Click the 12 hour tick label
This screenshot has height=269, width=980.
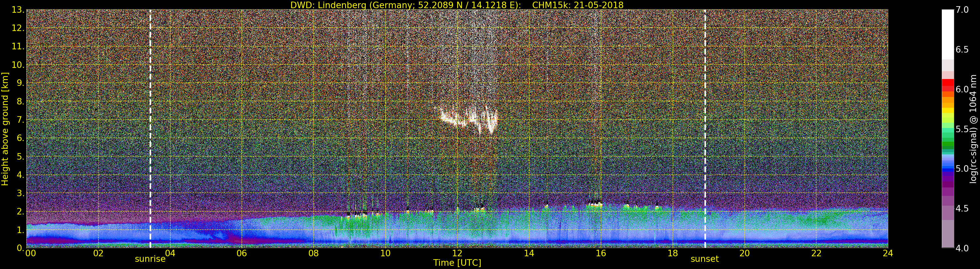click(x=457, y=253)
